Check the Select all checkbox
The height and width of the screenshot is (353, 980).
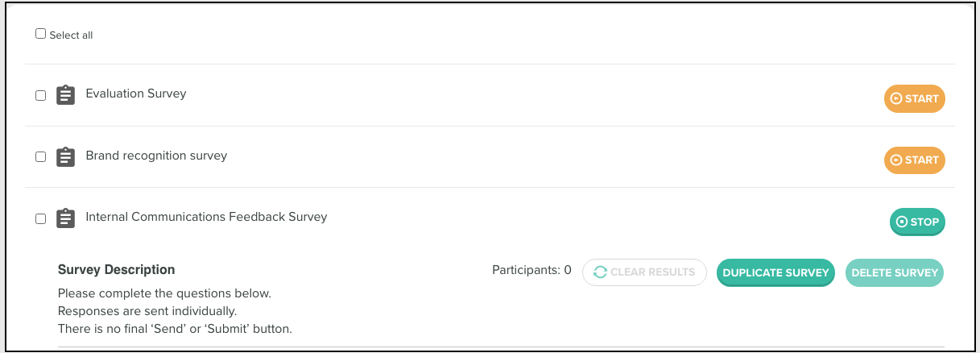pyautogui.click(x=41, y=34)
